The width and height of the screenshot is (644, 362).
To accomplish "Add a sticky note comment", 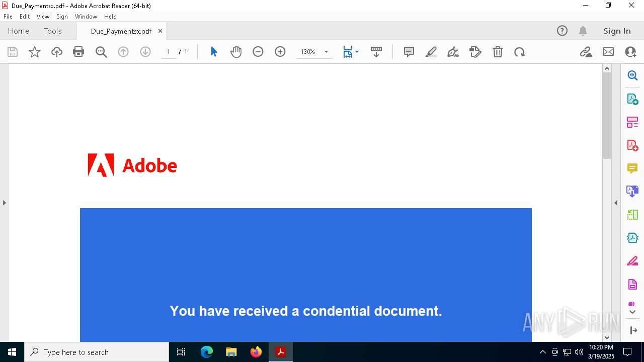I will [409, 52].
